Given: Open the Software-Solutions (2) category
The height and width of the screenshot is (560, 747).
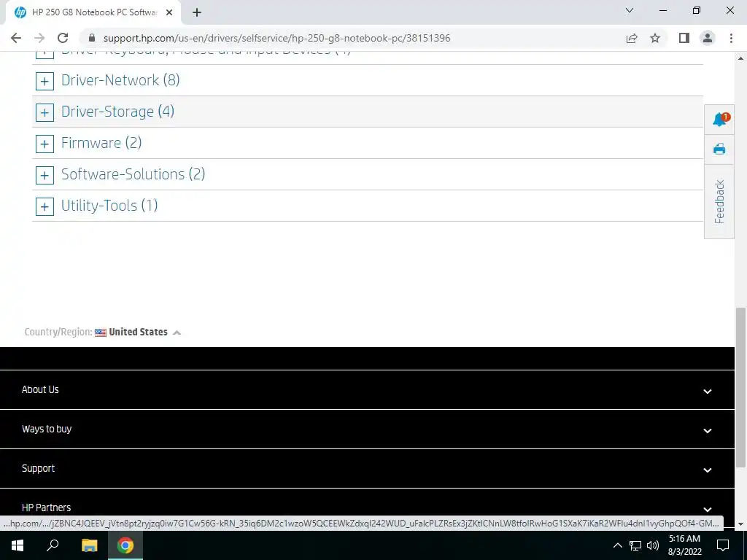Looking at the screenshot, I should [133, 174].
